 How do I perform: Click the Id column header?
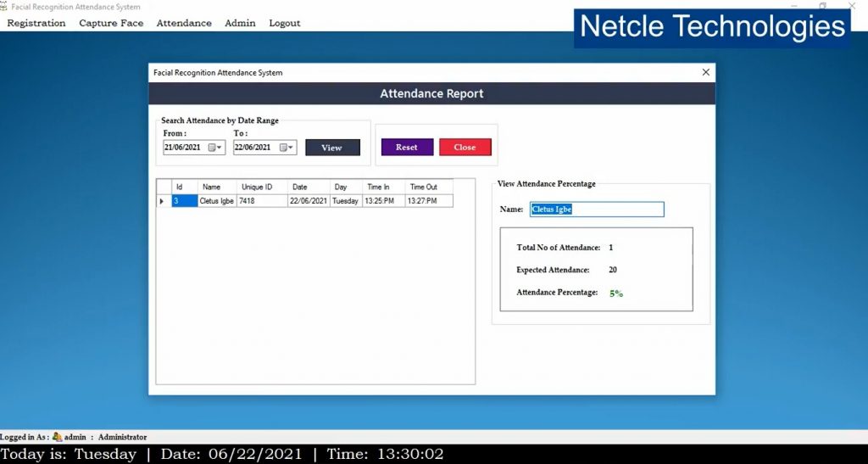[x=184, y=187]
